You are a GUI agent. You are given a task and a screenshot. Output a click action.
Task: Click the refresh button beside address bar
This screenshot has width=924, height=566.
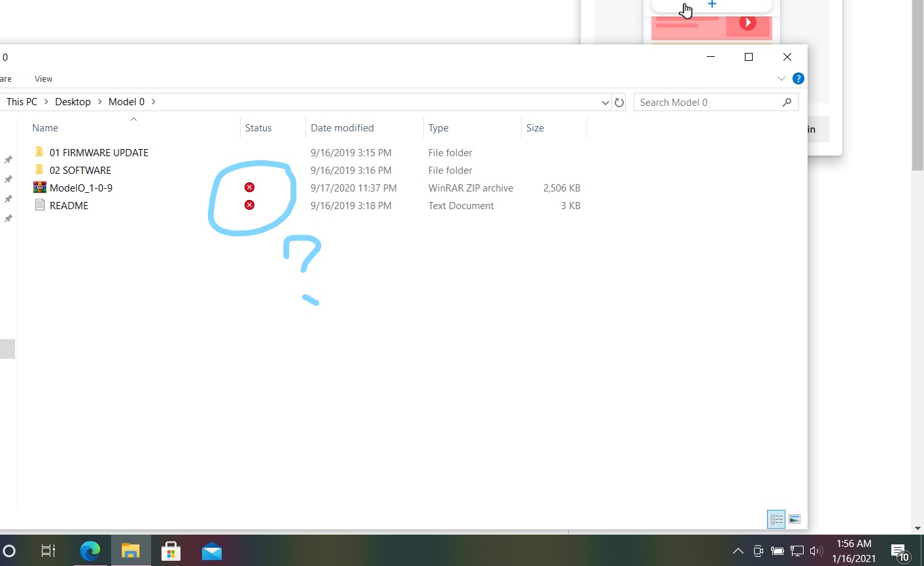coord(619,102)
